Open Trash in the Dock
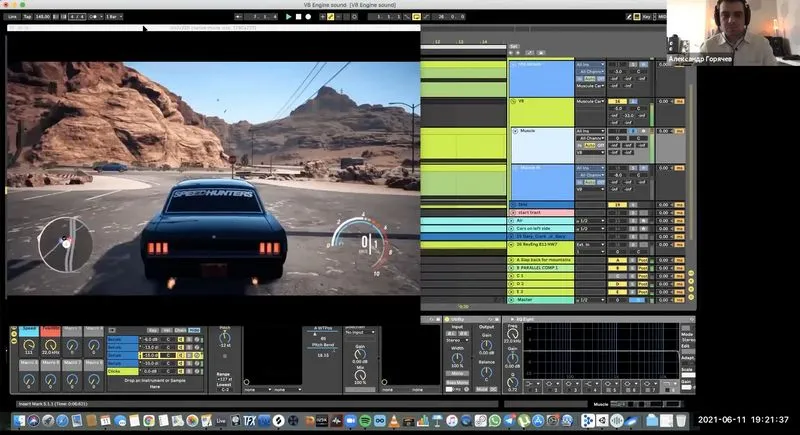The image size is (800, 435). coord(681,421)
